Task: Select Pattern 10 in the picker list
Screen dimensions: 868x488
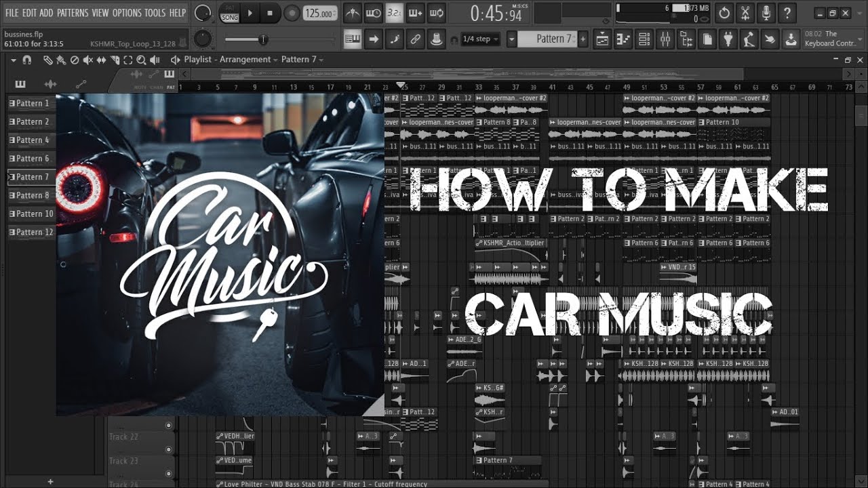Action: (x=31, y=213)
